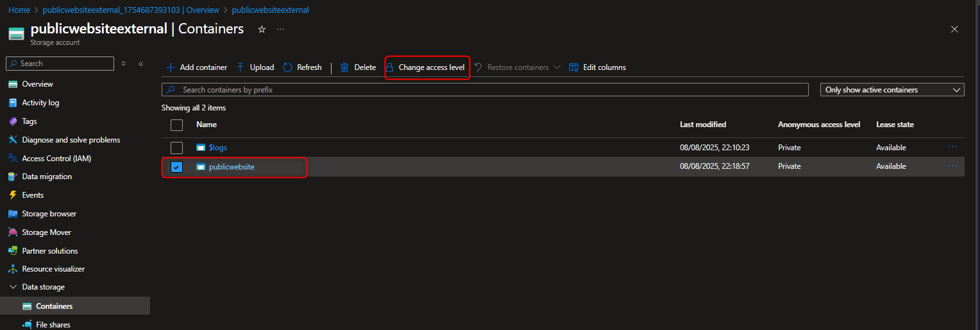
Task: Sort by the Last modified column header
Action: tap(703, 125)
